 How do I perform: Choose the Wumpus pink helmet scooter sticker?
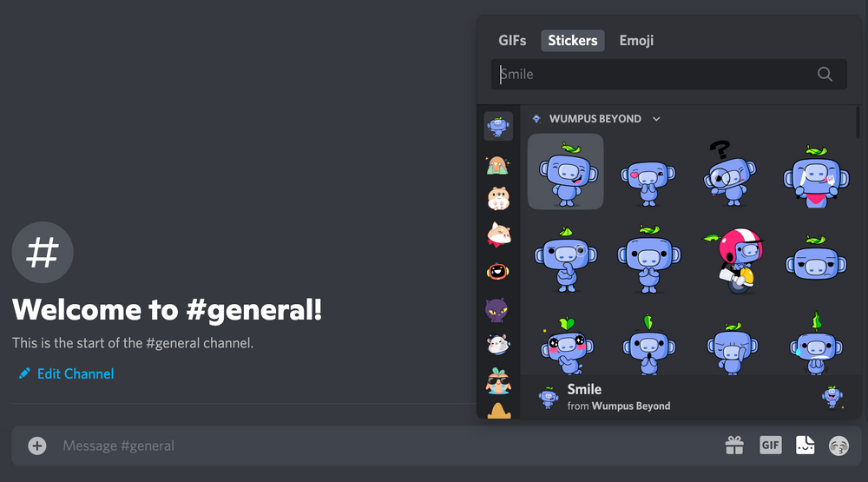tap(734, 260)
